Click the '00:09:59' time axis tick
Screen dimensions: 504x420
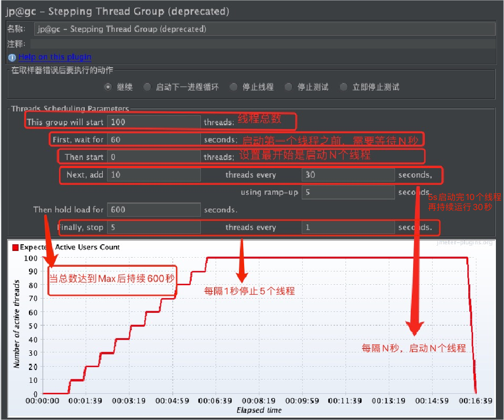302,400
